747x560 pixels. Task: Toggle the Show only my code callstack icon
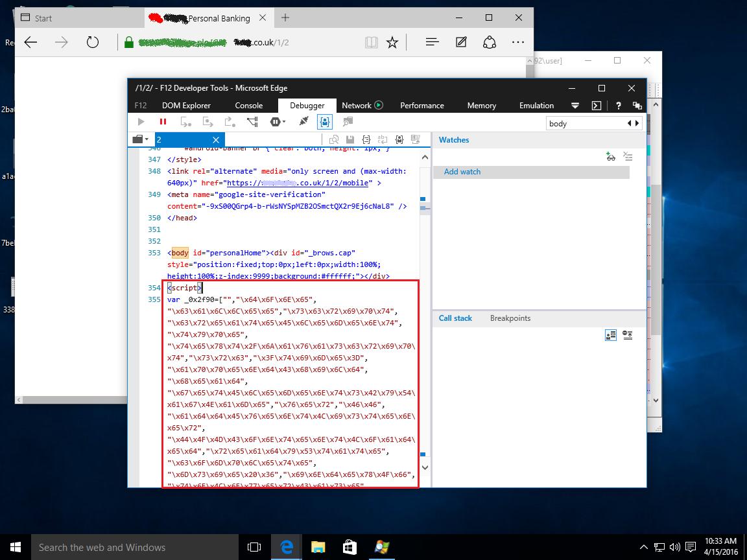point(610,335)
